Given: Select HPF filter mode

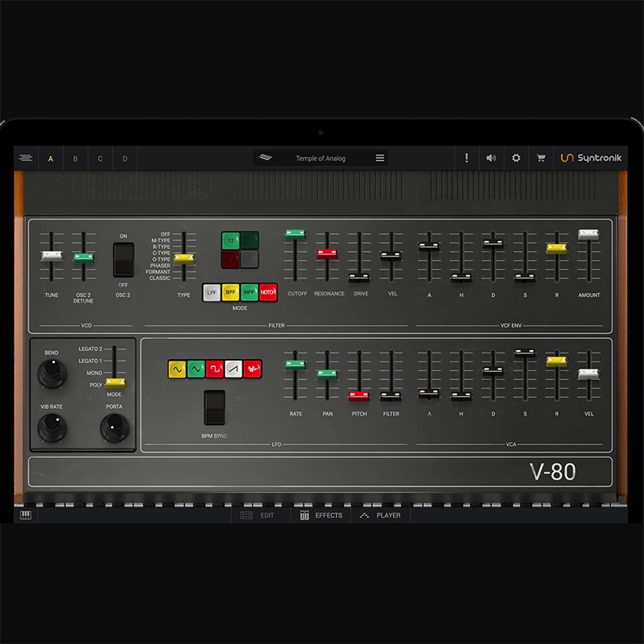Looking at the screenshot, I should pos(250,292).
